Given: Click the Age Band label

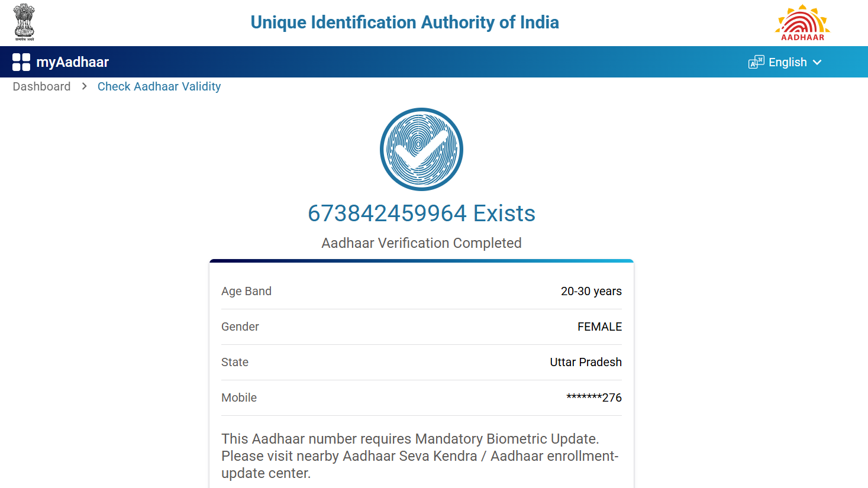Looking at the screenshot, I should click(246, 291).
